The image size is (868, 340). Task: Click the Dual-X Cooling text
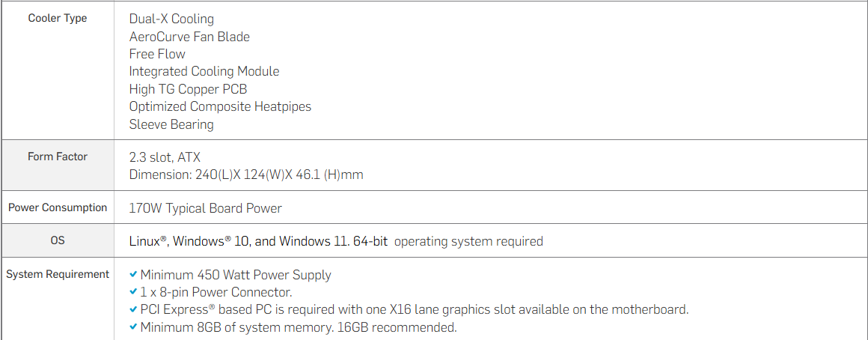click(171, 19)
